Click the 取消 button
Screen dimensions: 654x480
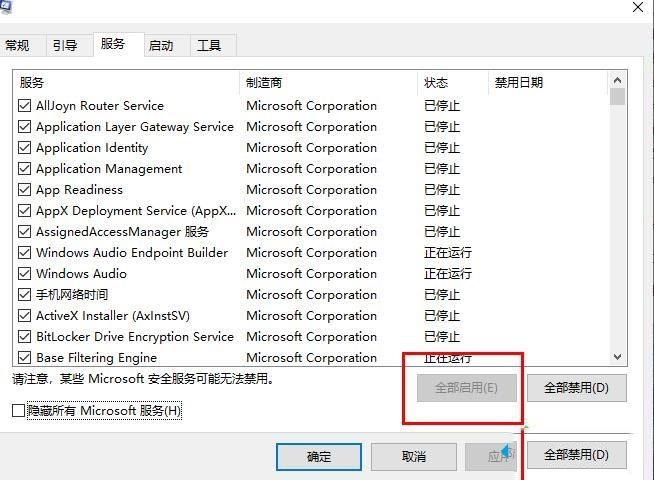[x=413, y=456]
